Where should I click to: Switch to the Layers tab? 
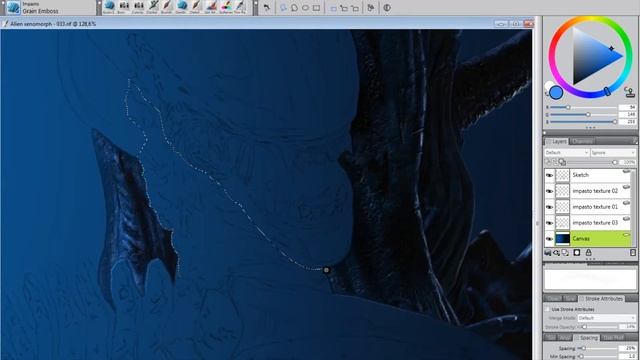tap(557, 141)
